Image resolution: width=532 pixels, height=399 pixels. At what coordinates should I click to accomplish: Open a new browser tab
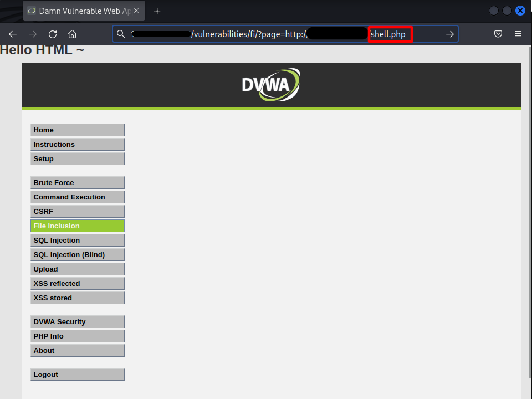[x=157, y=11]
